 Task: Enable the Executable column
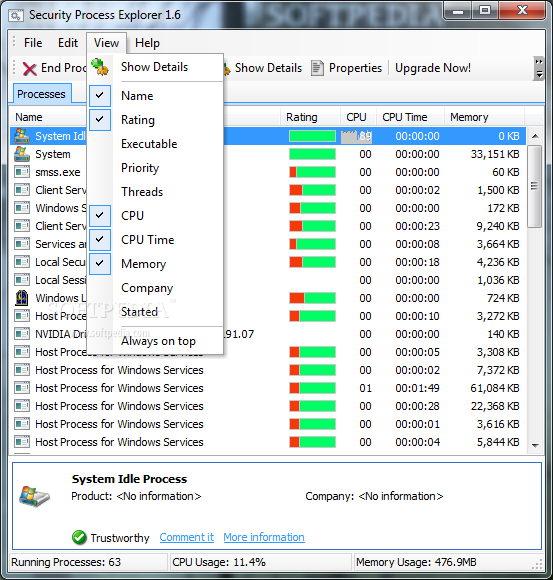pos(155,144)
